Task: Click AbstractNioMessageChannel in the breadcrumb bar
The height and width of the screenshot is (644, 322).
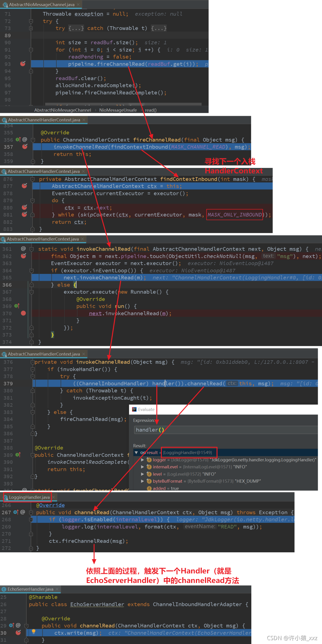Action: [x=63, y=110]
